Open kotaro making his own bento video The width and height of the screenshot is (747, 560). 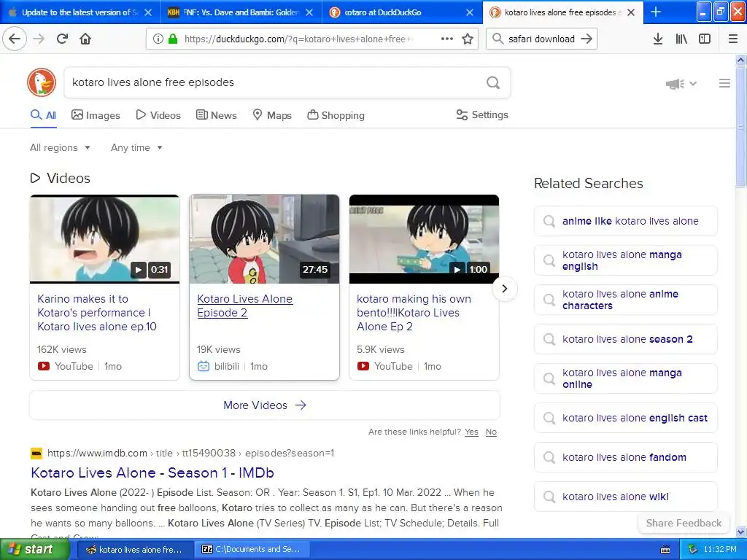pos(414,313)
